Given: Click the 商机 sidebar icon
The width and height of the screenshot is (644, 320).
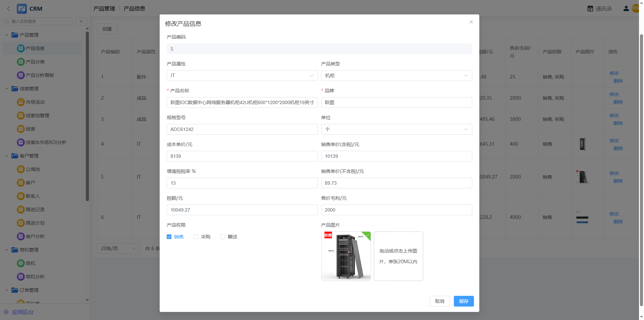Looking at the screenshot, I should click(20, 263).
